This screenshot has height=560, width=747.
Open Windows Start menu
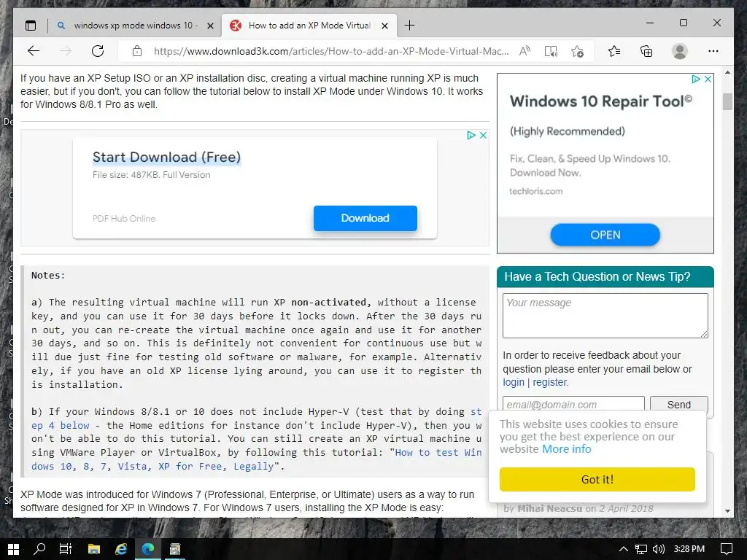(13, 549)
